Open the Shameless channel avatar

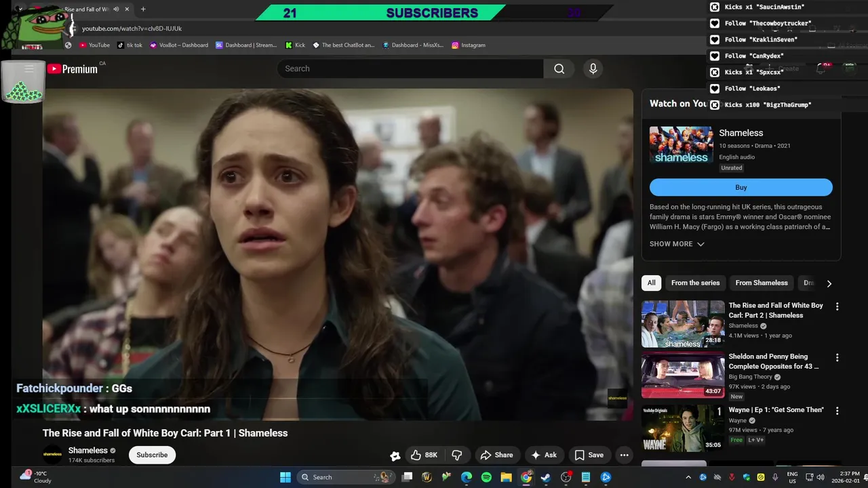(x=52, y=455)
